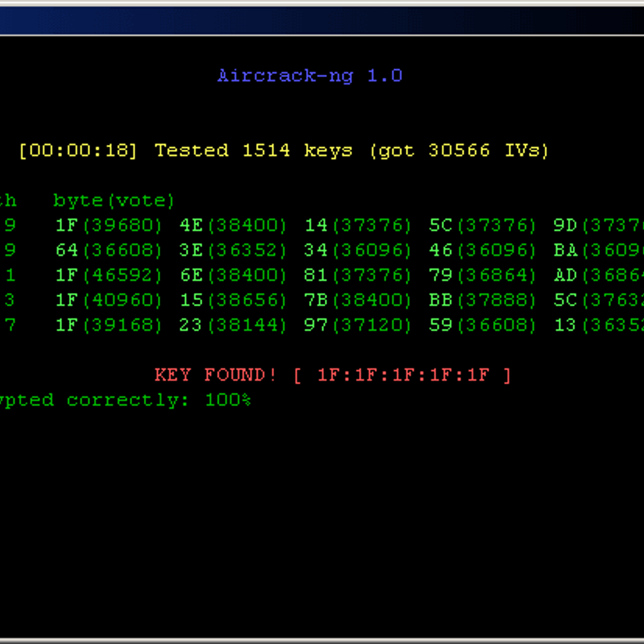Click the 14(37376) vote entry
Screen dimensions: 644x644
[357, 225]
